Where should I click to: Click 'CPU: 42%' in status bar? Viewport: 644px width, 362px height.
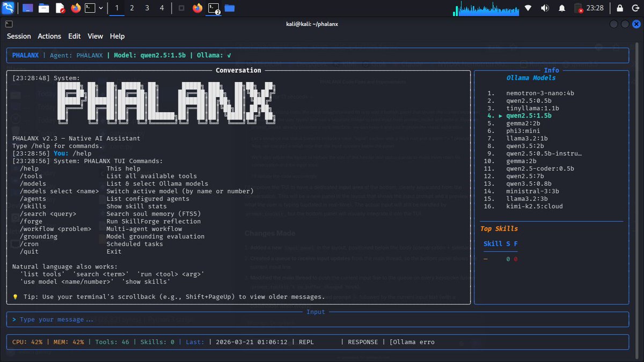(x=27, y=342)
